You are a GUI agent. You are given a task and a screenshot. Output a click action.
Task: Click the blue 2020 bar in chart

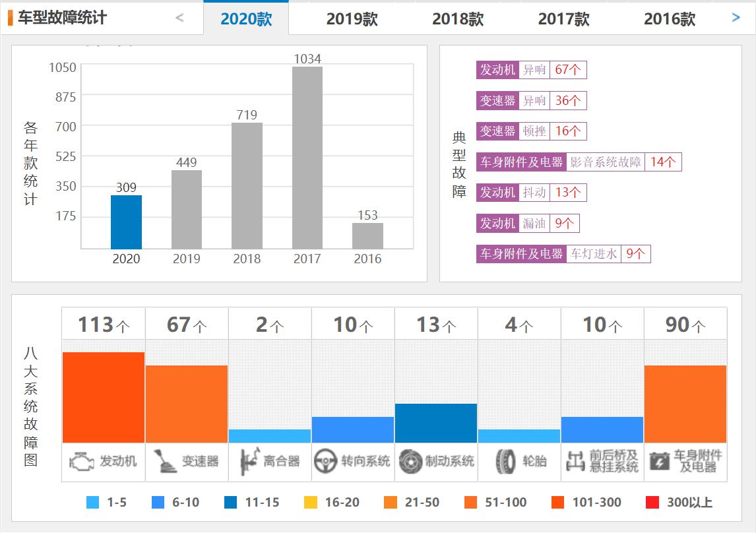127,218
